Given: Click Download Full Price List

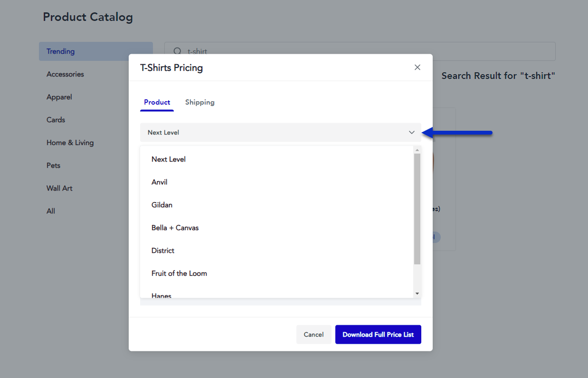Looking at the screenshot, I should click(x=378, y=335).
